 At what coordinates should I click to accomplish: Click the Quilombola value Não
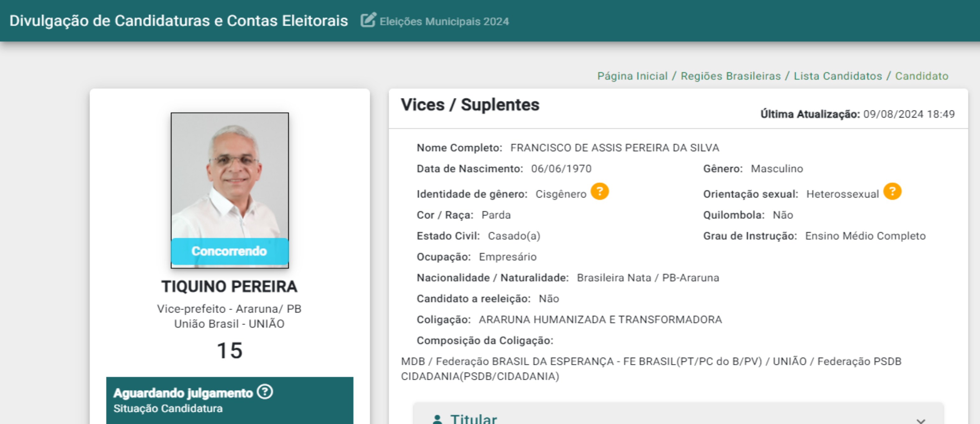point(782,215)
